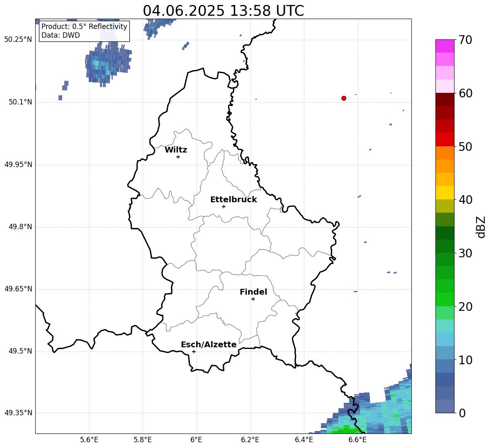Click the Wiltz city label
This screenshot has width=491, height=448.
pyautogui.click(x=176, y=150)
